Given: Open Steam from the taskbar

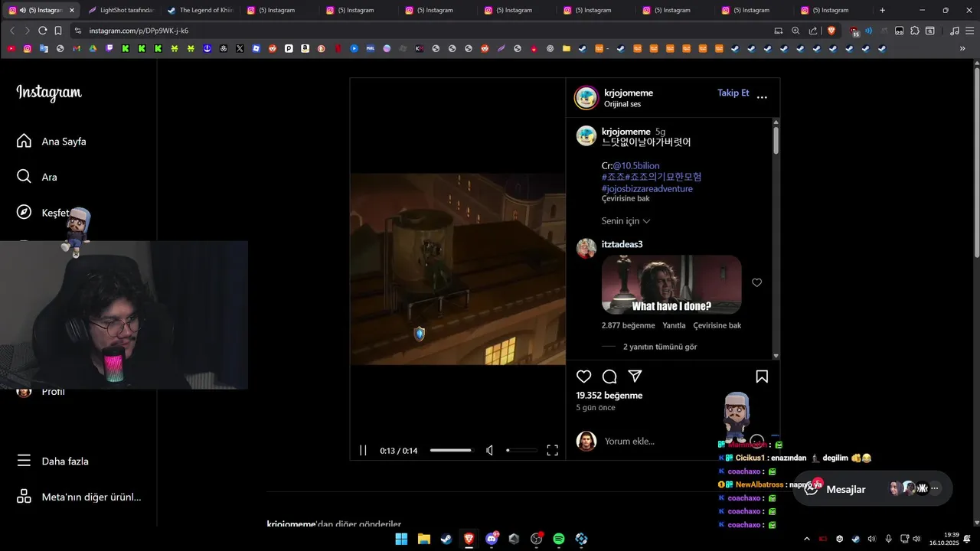Looking at the screenshot, I should (x=446, y=539).
